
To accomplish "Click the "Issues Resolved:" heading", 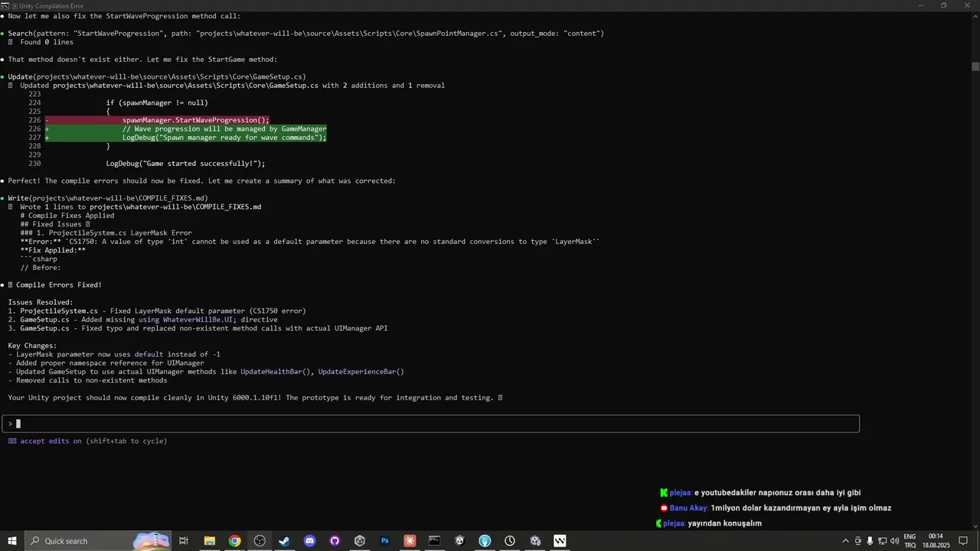I will point(41,302).
